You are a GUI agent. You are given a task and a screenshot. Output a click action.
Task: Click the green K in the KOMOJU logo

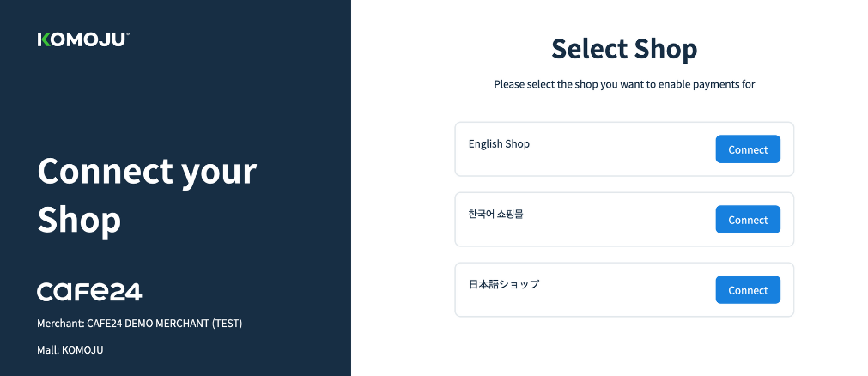point(44,39)
